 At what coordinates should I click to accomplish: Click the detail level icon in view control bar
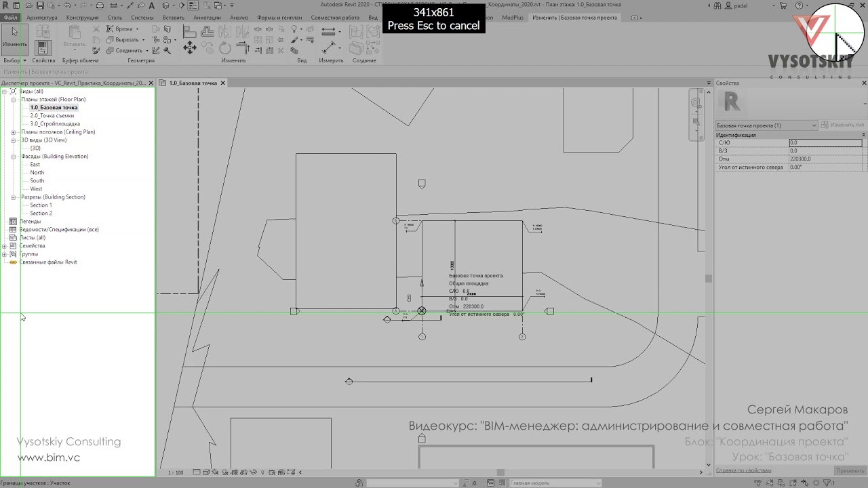(197, 472)
